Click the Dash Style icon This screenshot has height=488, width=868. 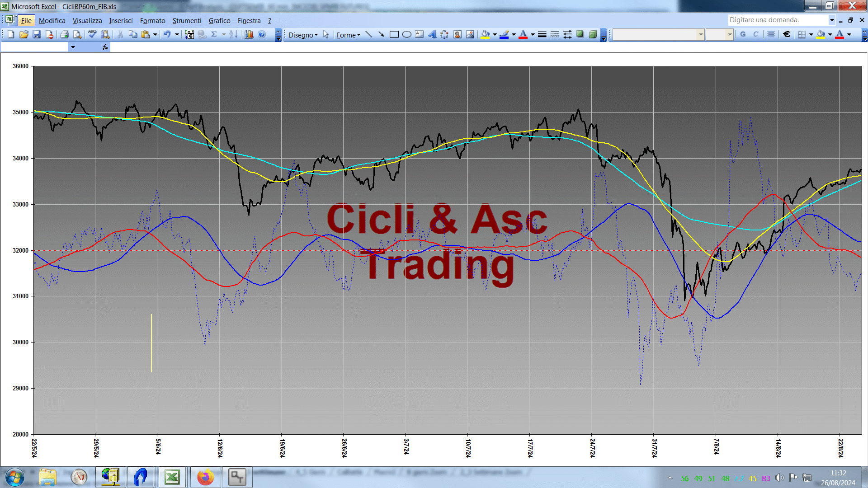pyautogui.click(x=555, y=34)
